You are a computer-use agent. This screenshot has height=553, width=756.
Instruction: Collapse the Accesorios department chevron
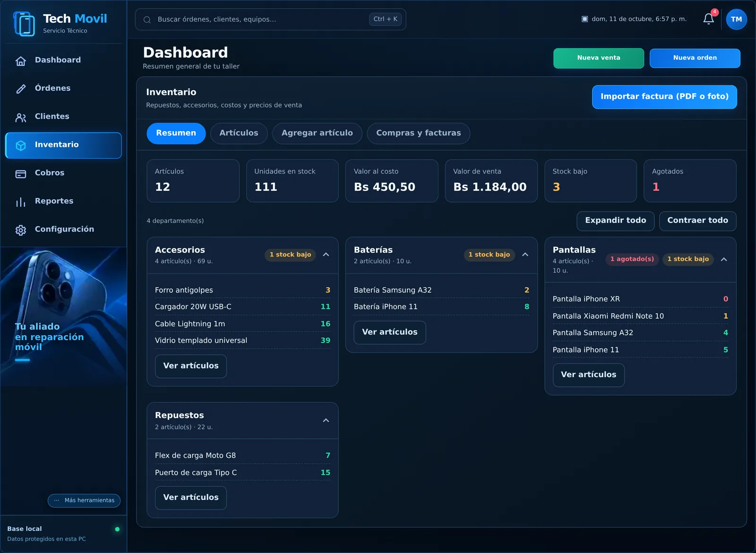(x=326, y=255)
